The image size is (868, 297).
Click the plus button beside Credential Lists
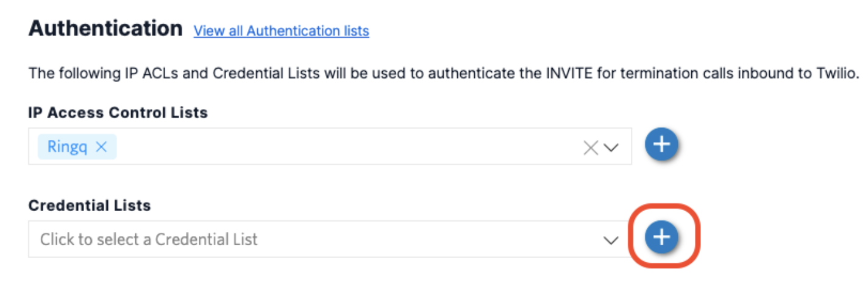[661, 237]
